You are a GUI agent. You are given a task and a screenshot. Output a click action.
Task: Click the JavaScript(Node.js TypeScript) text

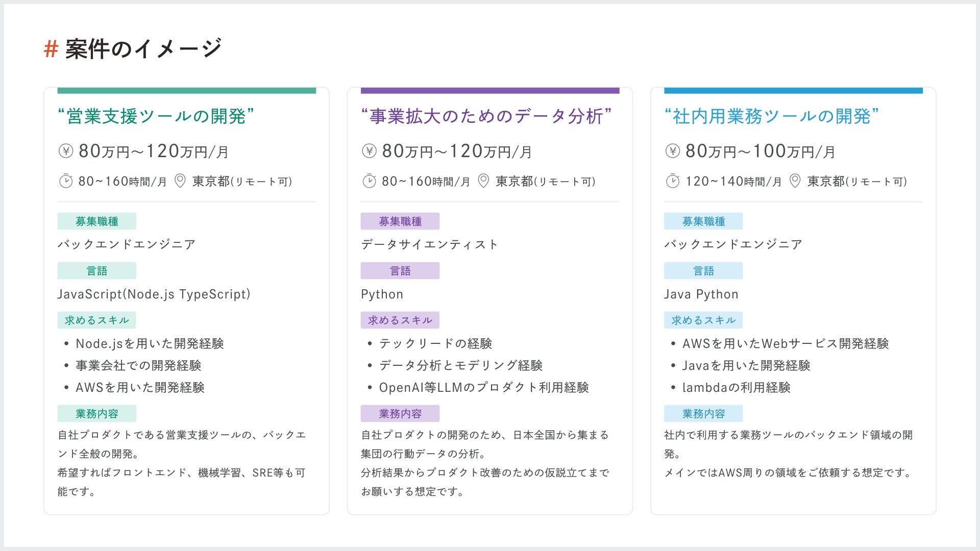154,294
